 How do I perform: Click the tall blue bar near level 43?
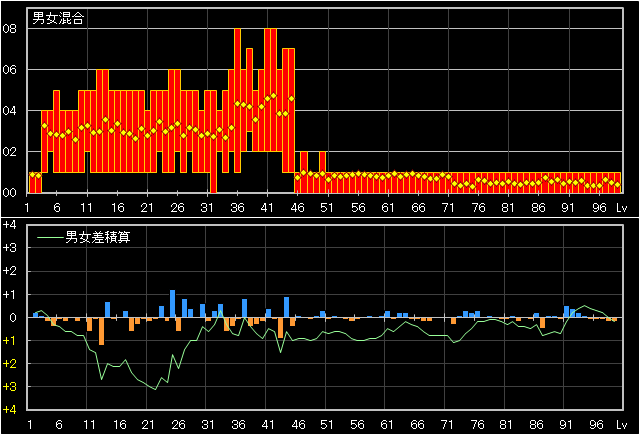[287, 307]
